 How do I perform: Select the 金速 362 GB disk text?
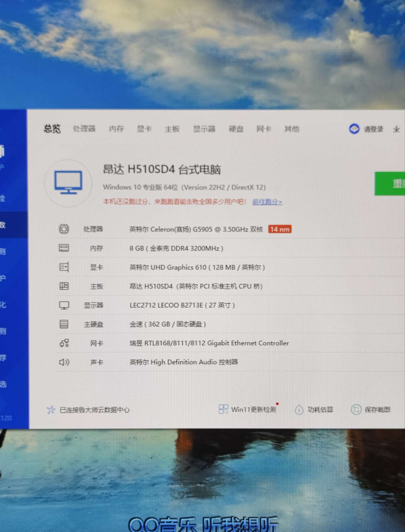click(x=168, y=324)
